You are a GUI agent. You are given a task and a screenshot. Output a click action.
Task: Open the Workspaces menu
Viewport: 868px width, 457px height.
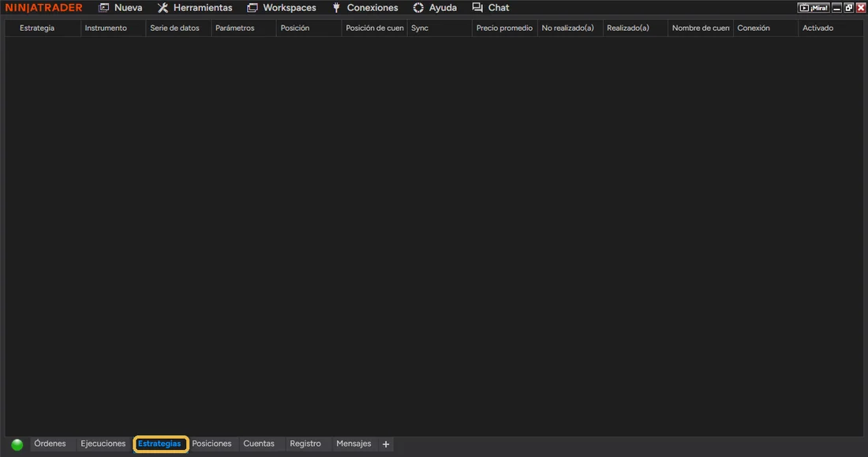[281, 8]
